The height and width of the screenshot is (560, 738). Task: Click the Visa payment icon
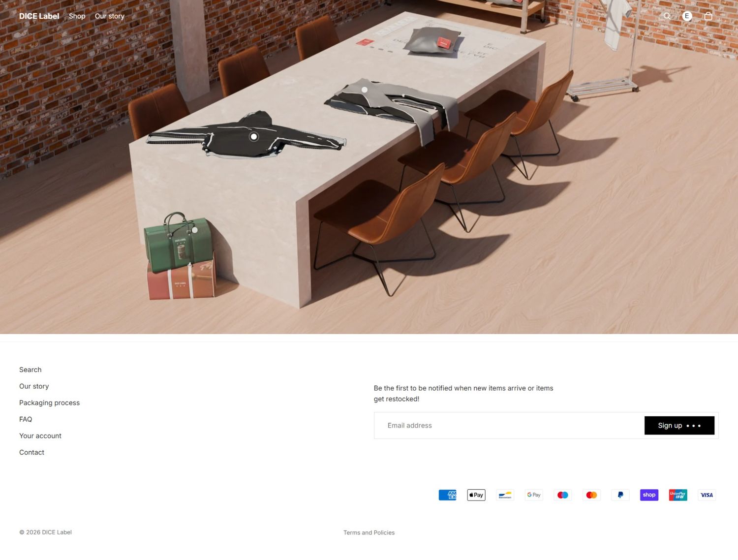(x=707, y=495)
